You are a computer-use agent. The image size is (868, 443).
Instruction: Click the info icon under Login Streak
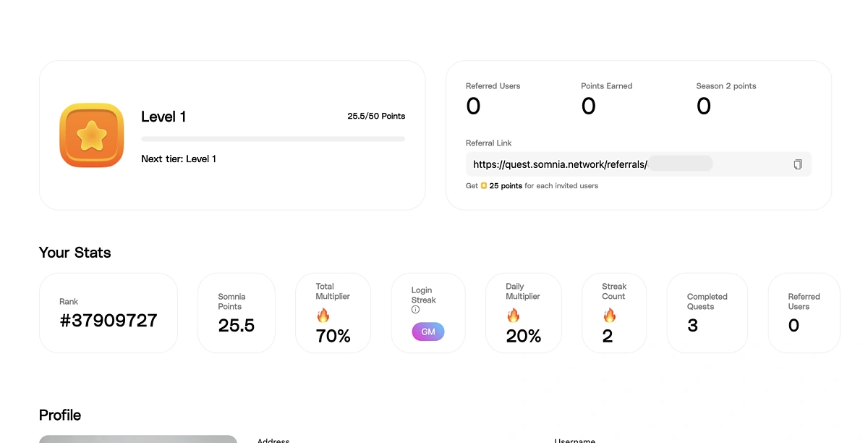(415, 310)
